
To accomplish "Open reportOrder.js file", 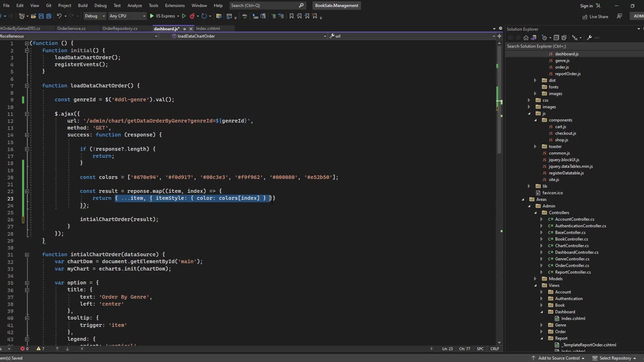I will 568,74.
